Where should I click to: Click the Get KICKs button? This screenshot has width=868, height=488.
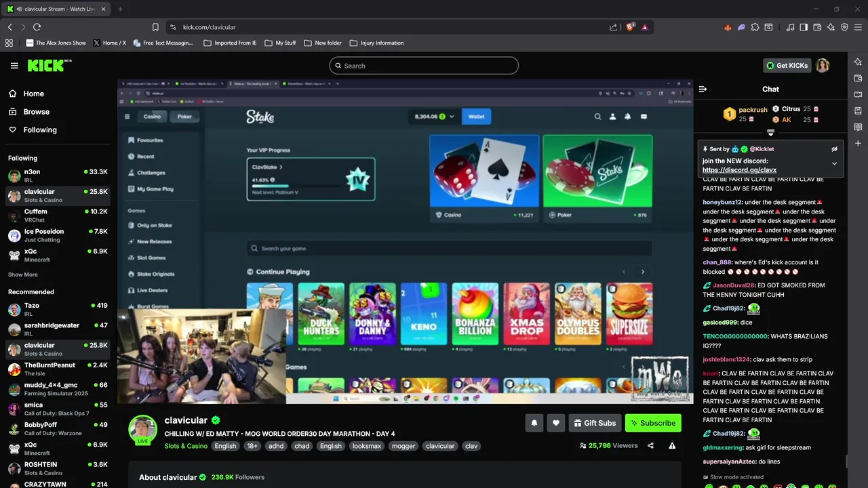(x=787, y=66)
